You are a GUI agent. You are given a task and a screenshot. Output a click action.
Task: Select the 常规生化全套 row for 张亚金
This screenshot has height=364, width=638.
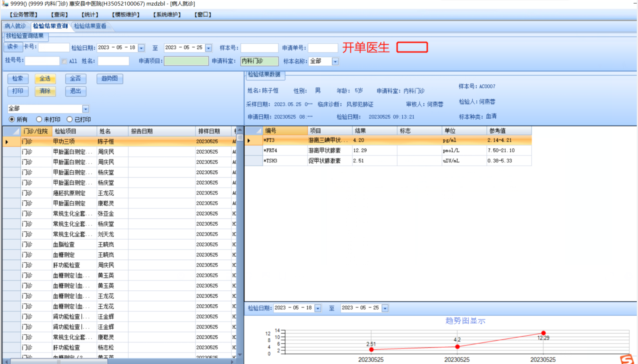[120, 214]
